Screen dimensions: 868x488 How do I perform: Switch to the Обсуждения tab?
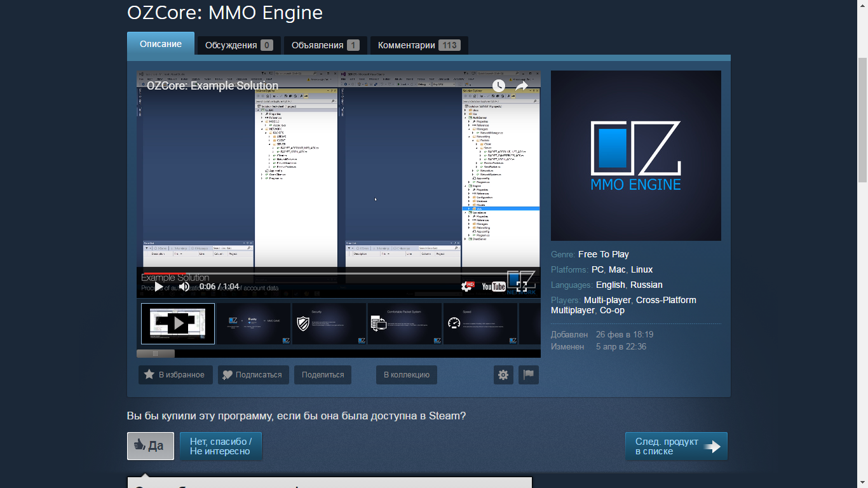(x=239, y=45)
